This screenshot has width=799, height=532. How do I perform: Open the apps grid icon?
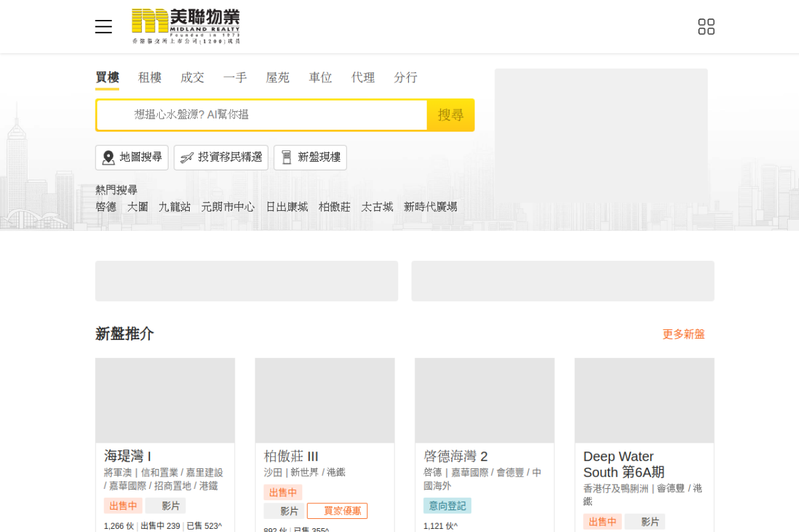tap(706, 27)
